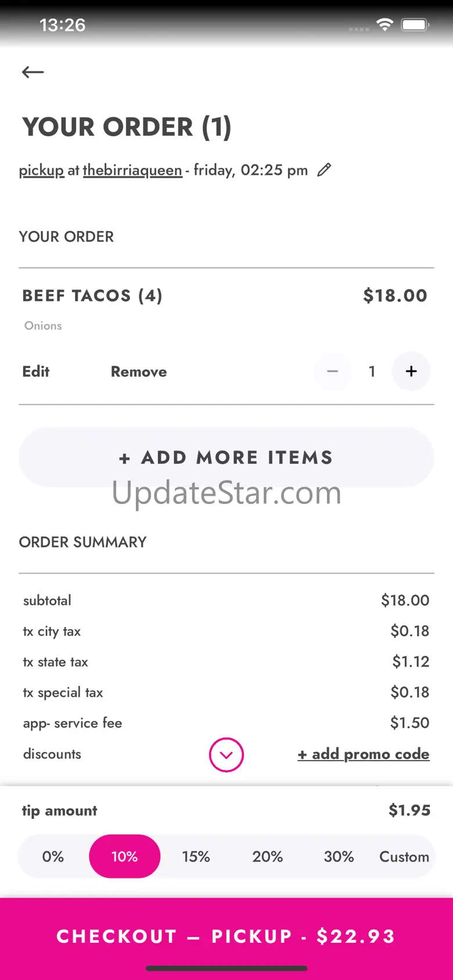Pick the 20% tip option

(x=267, y=856)
